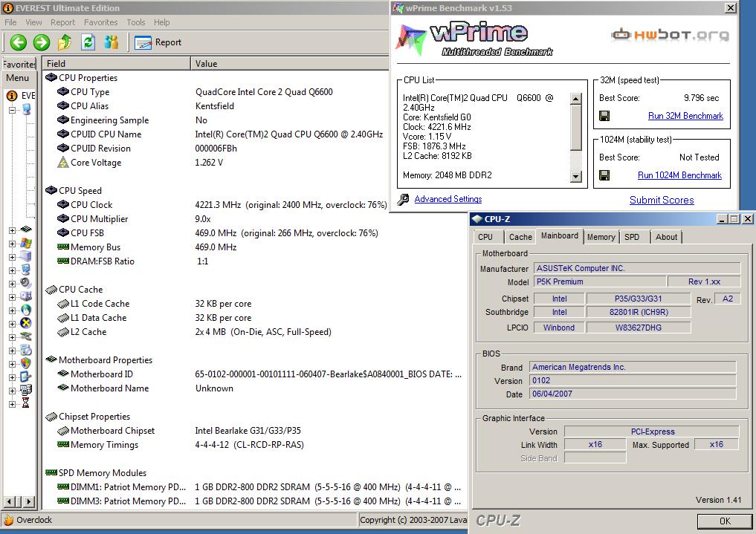Save the 1024M score with the floppy icon
The image size is (756, 534).
(604, 175)
